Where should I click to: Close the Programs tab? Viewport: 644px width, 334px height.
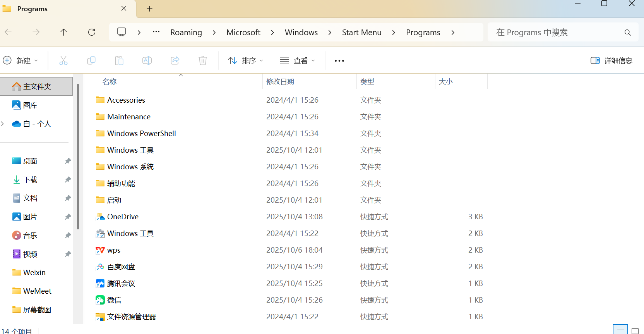124,9
